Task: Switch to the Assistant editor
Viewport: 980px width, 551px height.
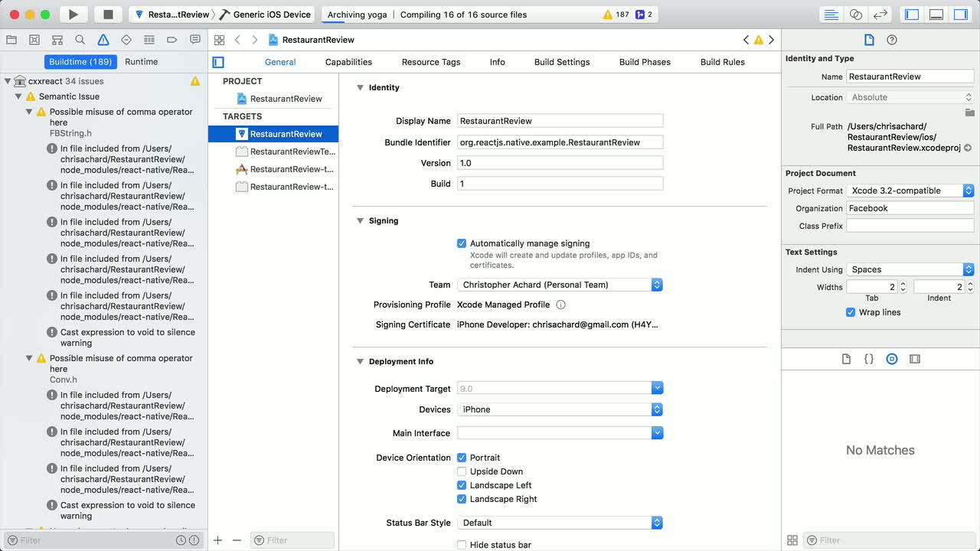Action: [x=856, y=15]
